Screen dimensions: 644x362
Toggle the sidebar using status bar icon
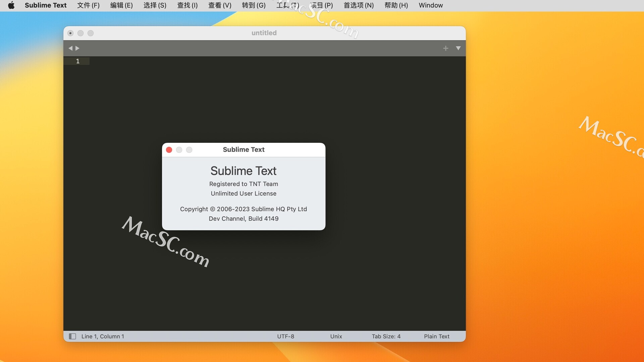[x=72, y=336]
